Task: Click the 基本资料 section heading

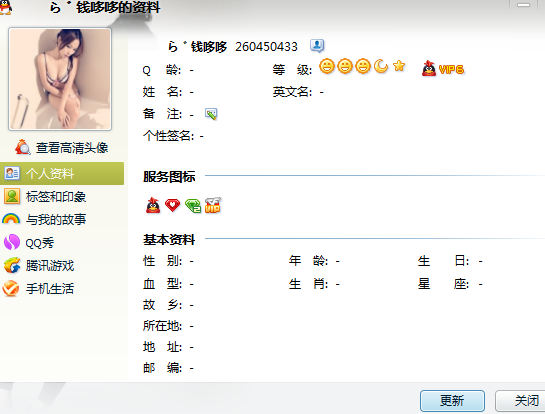Action: click(x=169, y=240)
